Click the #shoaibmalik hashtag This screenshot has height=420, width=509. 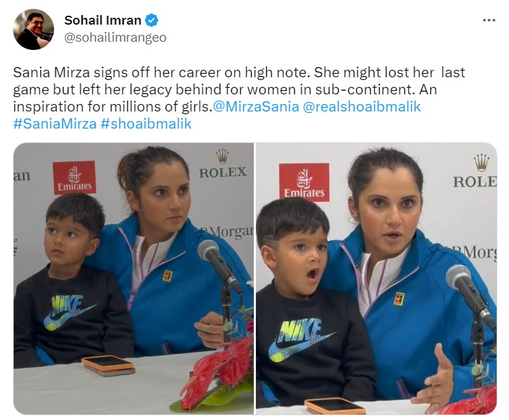[x=146, y=124]
